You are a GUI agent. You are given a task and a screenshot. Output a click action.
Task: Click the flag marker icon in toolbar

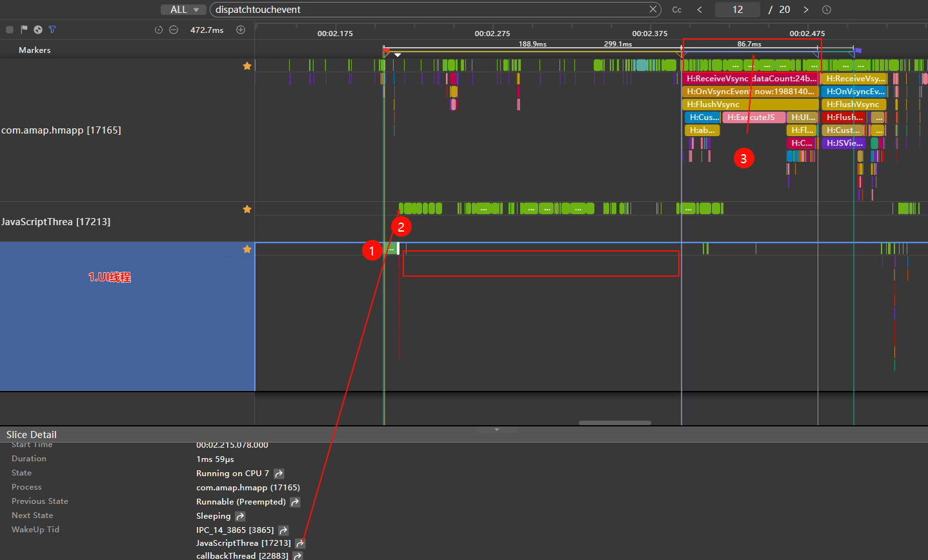24,30
